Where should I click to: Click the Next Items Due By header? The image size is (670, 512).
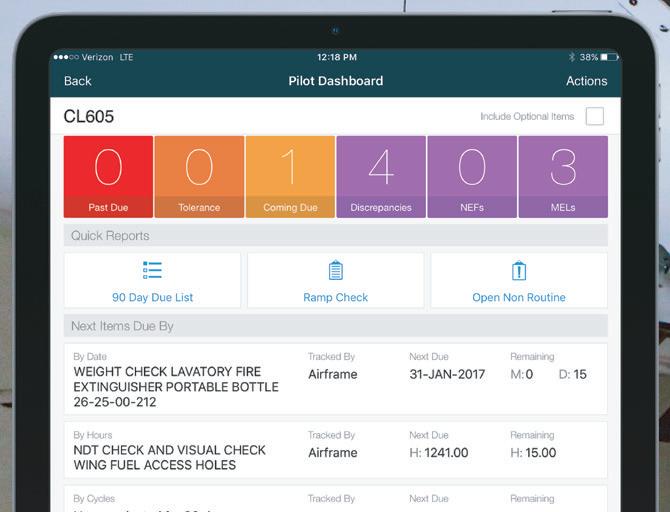(335, 326)
